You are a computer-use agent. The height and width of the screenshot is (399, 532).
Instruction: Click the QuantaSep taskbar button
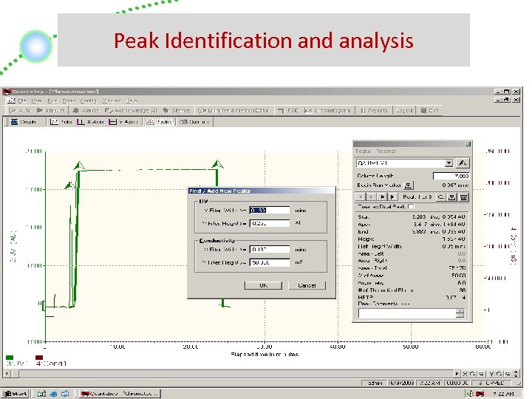pos(120,394)
